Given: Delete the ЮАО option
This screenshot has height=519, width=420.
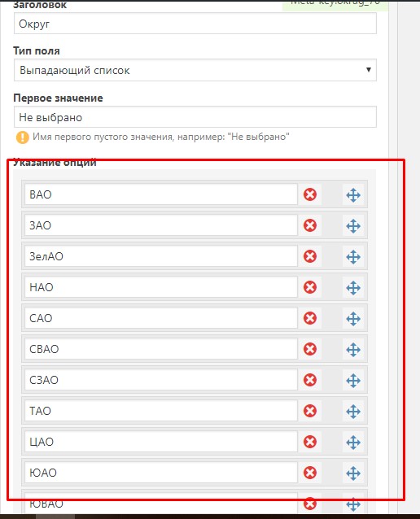Looking at the screenshot, I should point(309,473).
